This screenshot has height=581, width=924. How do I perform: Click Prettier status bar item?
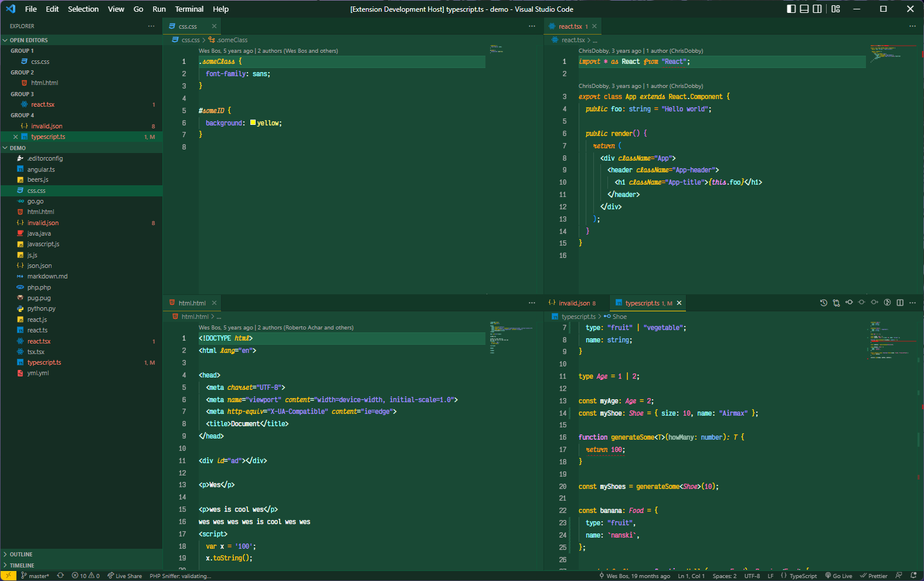pyautogui.click(x=874, y=576)
